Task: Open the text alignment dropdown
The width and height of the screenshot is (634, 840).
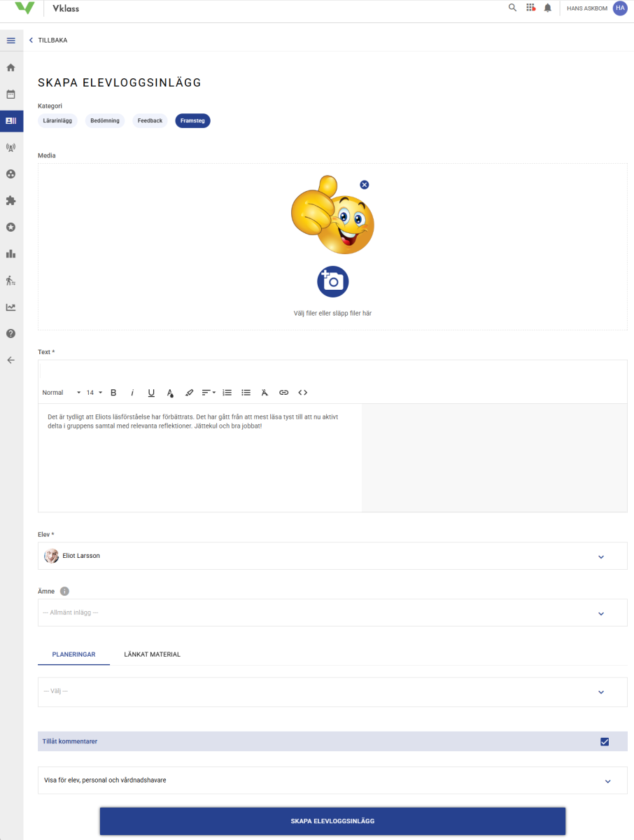Action: [x=209, y=393]
